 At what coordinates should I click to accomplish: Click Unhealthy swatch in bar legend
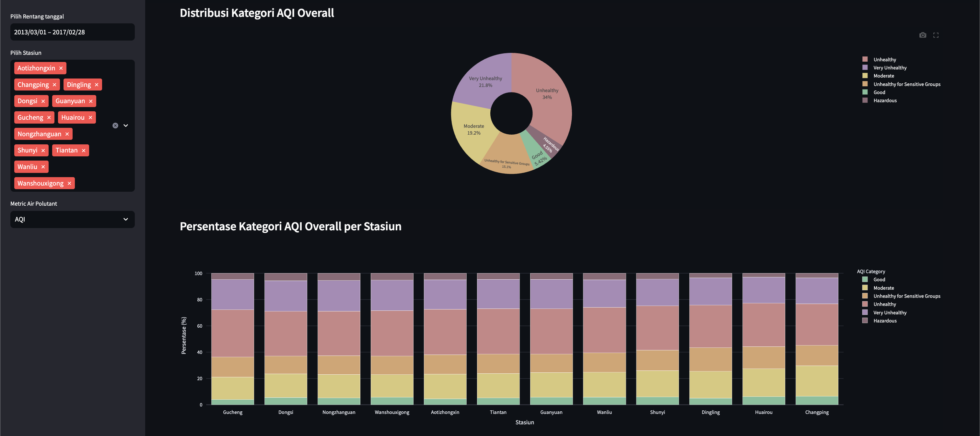tap(865, 304)
